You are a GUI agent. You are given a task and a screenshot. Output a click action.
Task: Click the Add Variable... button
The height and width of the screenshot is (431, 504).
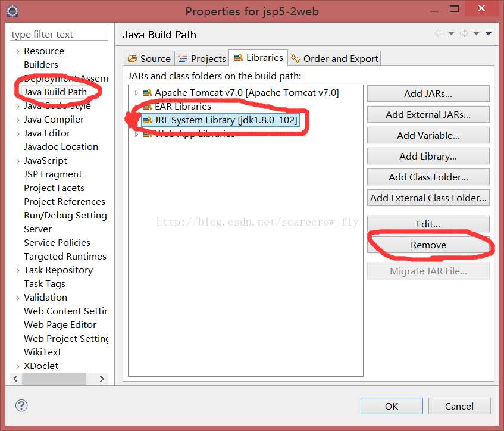[428, 135]
